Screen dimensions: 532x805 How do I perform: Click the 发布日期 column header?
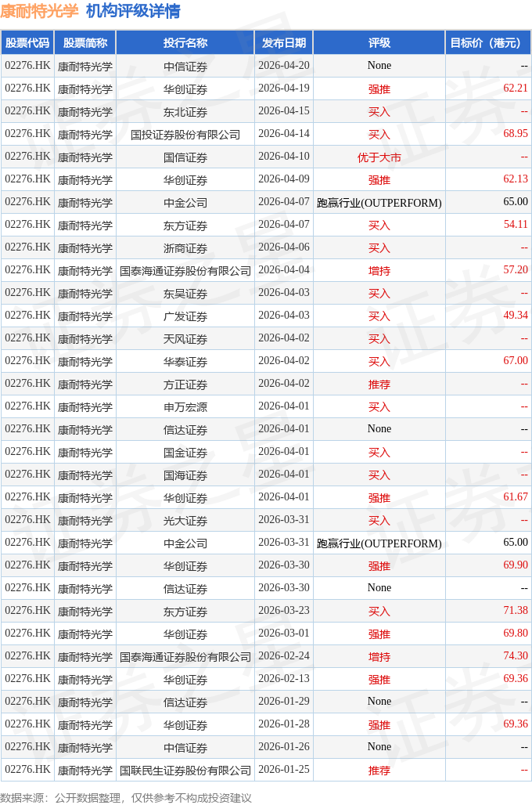(284, 42)
